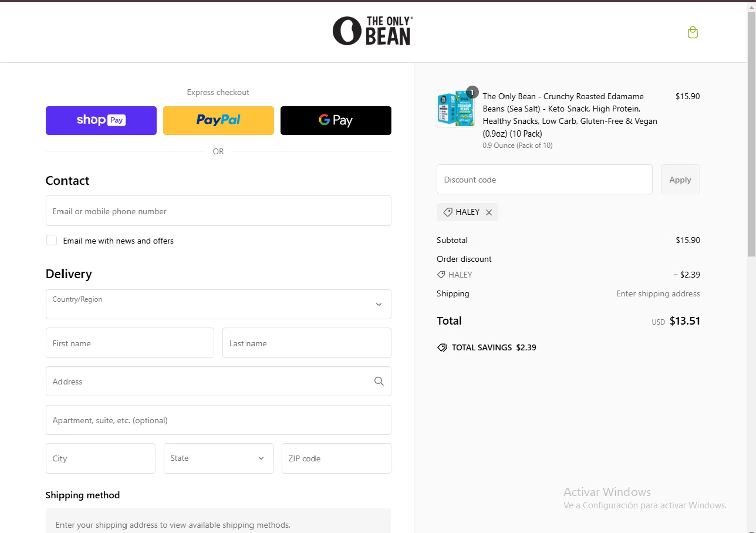Focus the City field
Screen dimensions: 756x533
click(100, 458)
